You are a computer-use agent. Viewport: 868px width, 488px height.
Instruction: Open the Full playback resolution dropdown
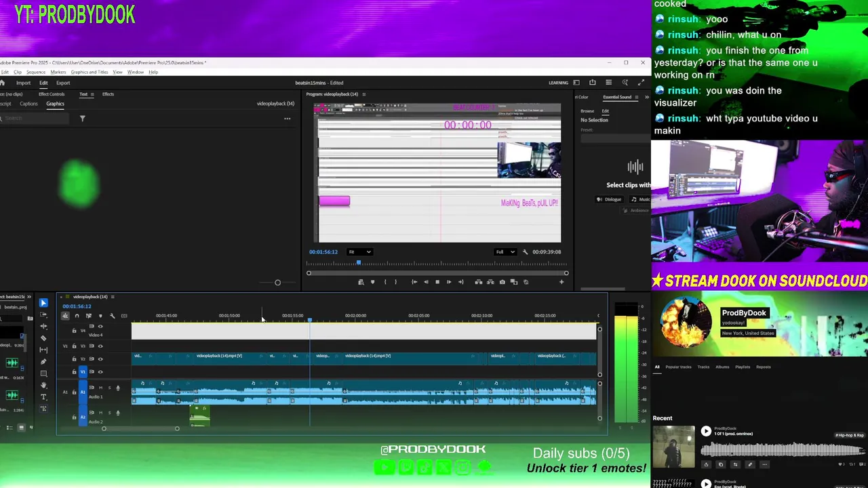(x=505, y=252)
